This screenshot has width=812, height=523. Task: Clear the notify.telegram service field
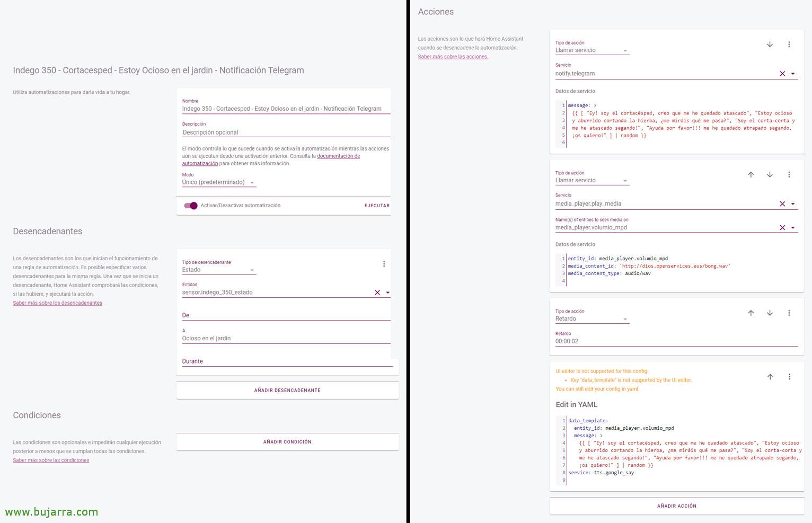[x=782, y=74]
